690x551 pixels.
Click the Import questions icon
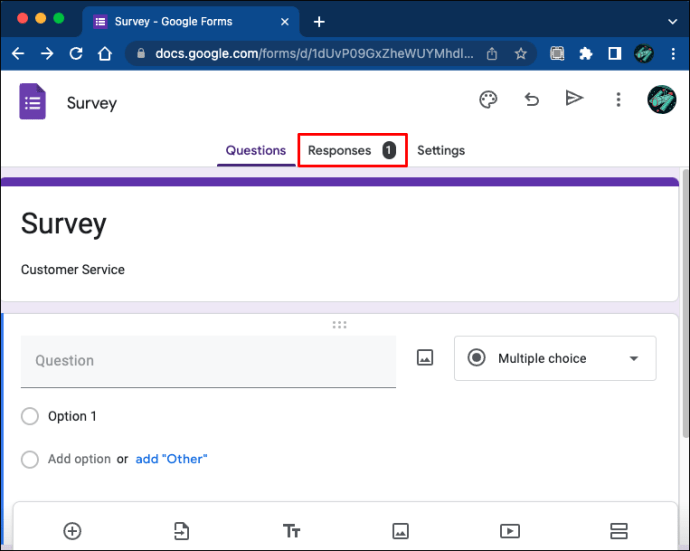[x=181, y=531]
